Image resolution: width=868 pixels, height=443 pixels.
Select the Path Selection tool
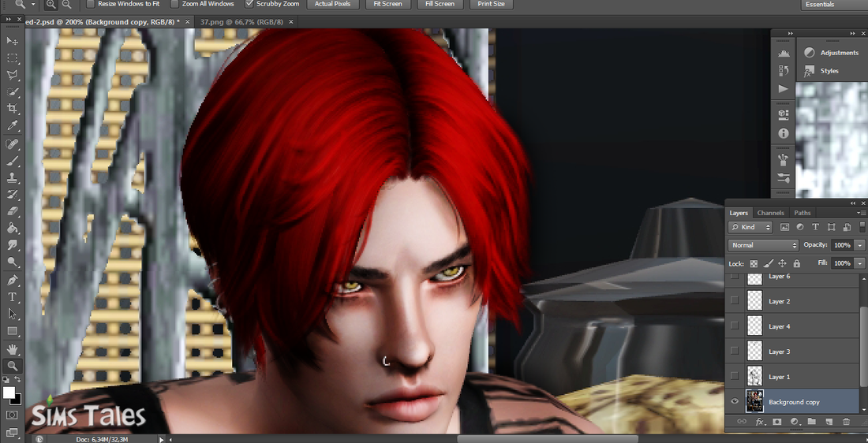(12, 315)
